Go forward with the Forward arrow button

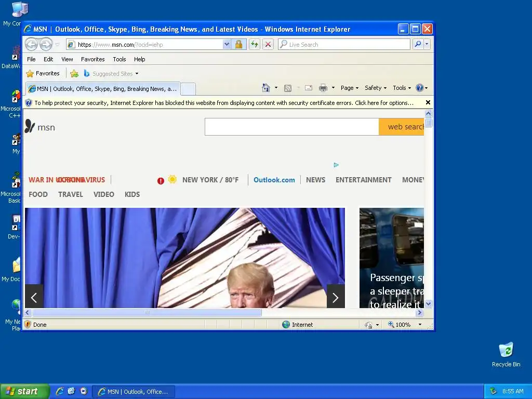[x=46, y=44]
